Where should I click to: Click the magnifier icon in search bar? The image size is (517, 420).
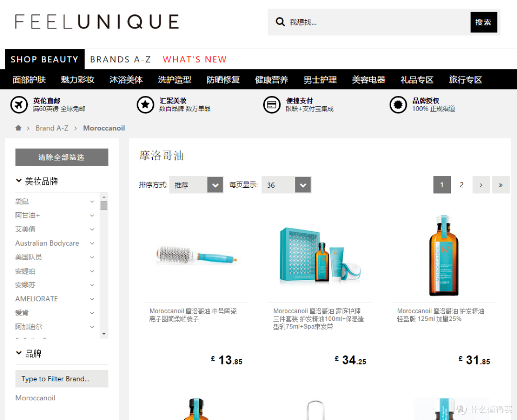pos(280,22)
